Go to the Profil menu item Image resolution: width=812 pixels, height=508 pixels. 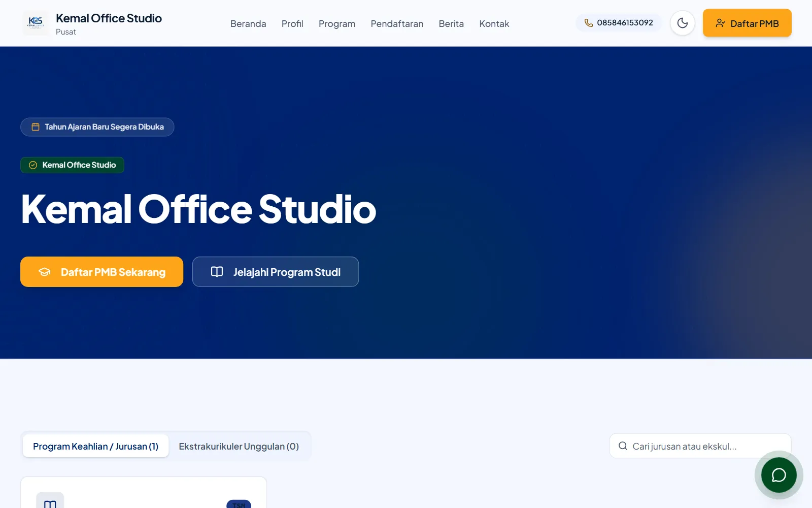pyautogui.click(x=292, y=23)
